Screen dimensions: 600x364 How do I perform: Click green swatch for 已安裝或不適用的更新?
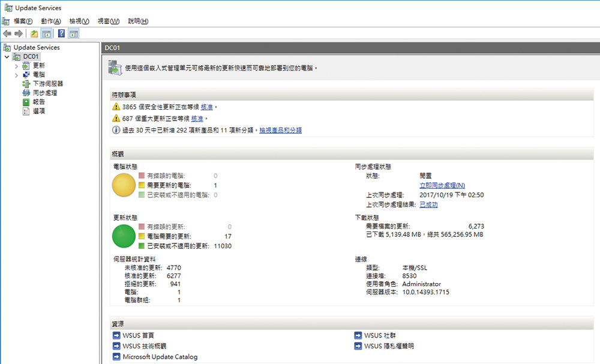142,246
